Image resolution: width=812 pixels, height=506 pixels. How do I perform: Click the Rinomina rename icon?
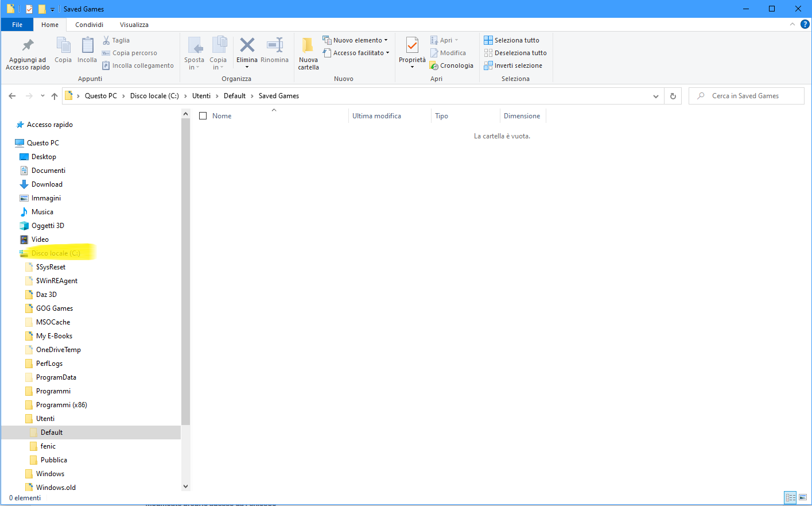[x=275, y=46]
